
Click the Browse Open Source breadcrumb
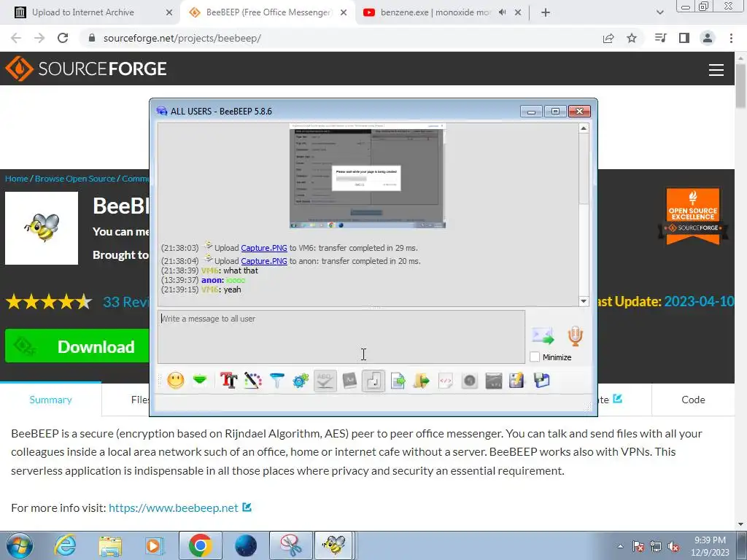click(x=75, y=179)
